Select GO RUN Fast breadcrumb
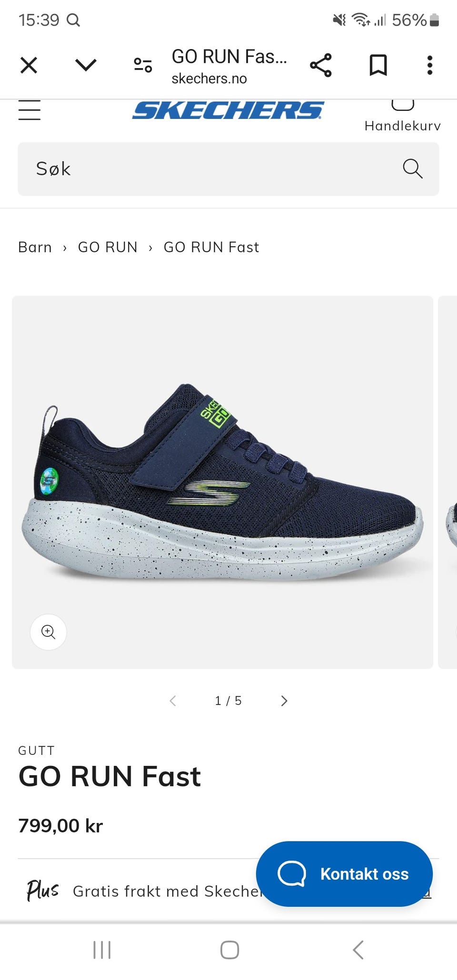The width and height of the screenshot is (457, 980). (x=211, y=247)
